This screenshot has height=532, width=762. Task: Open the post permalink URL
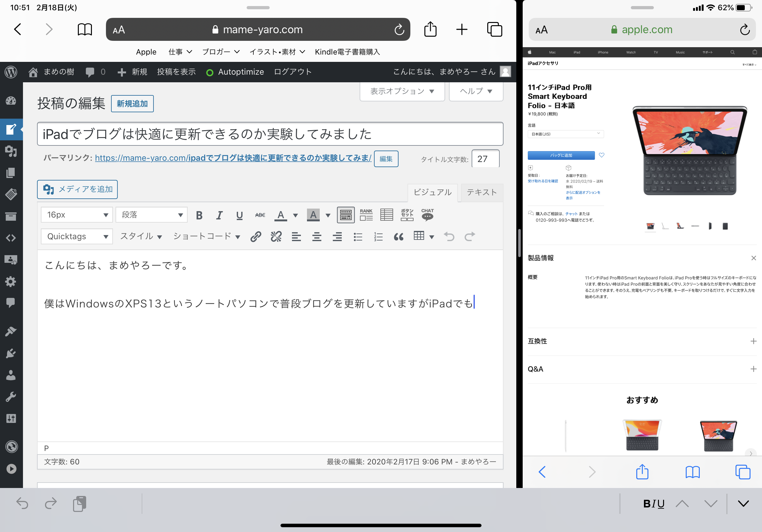tap(233, 158)
